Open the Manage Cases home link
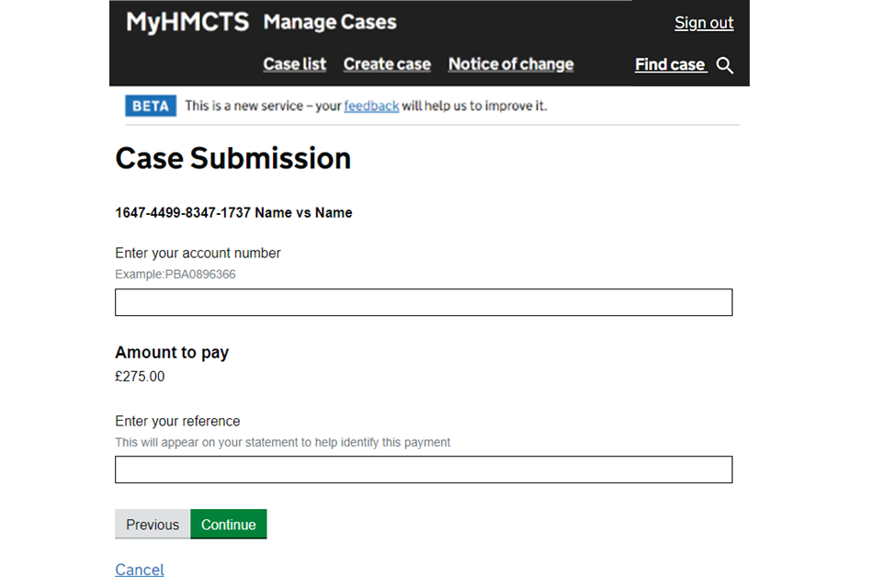Screen dimensions: 882x588 (330, 22)
